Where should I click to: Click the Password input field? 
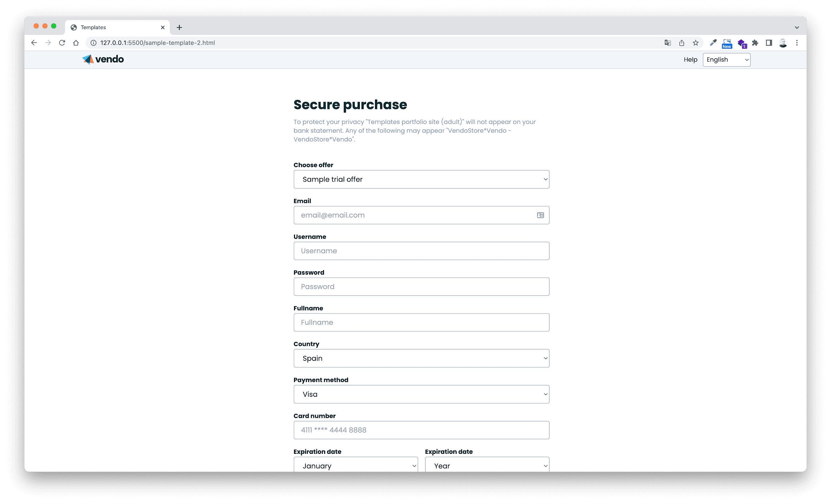(x=421, y=286)
